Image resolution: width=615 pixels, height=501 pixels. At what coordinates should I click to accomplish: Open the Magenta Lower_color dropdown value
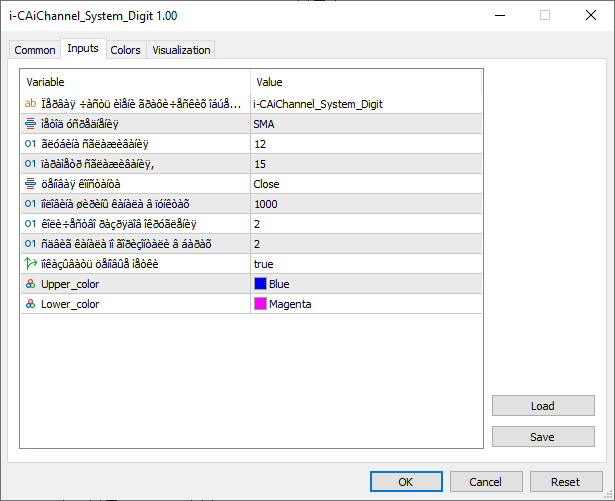(x=365, y=304)
